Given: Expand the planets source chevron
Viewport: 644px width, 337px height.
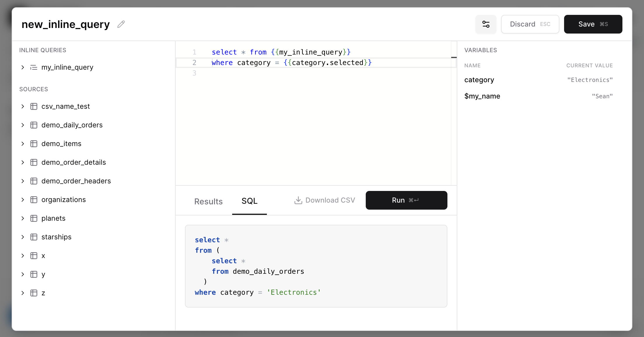Looking at the screenshot, I should tap(23, 218).
